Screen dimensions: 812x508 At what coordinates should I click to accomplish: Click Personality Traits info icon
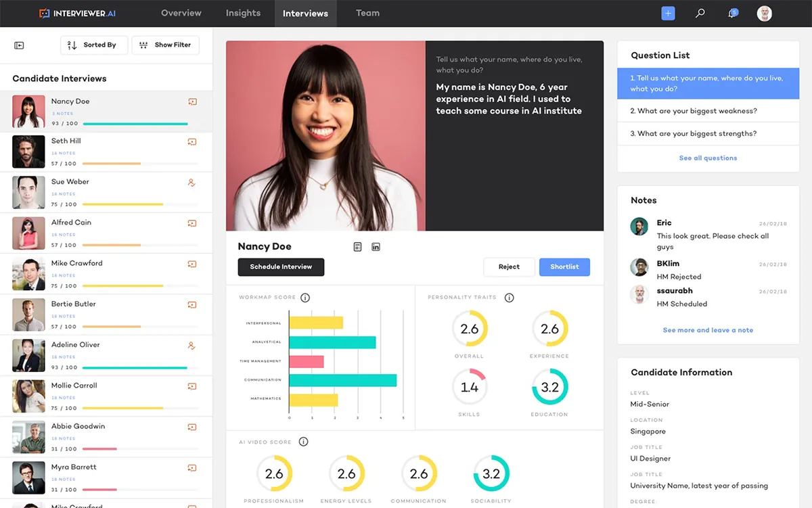pos(510,298)
